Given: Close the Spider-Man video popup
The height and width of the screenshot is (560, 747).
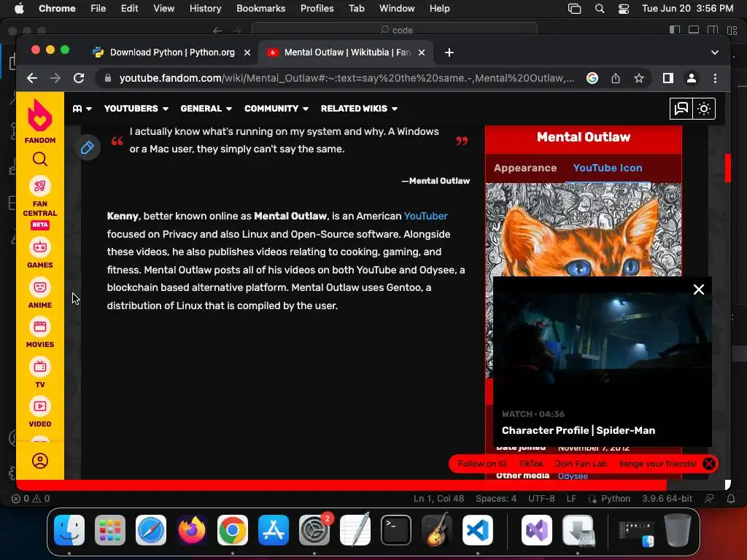Looking at the screenshot, I should (698, 289).
